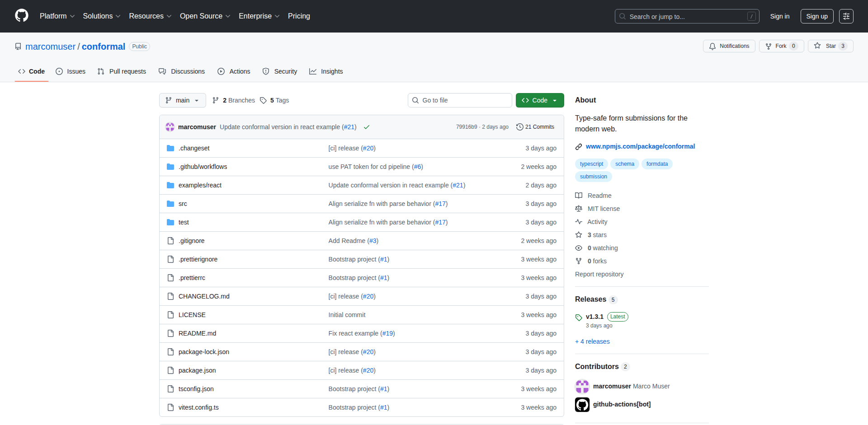Screen dimensions: 868x425
Task: Open the formdata topic tag
Action: 657,164
